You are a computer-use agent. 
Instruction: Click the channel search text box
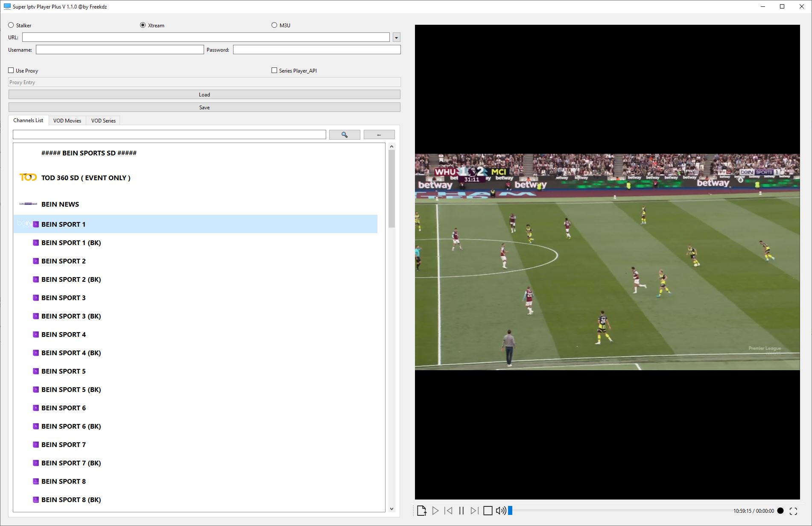click(169, 135)
